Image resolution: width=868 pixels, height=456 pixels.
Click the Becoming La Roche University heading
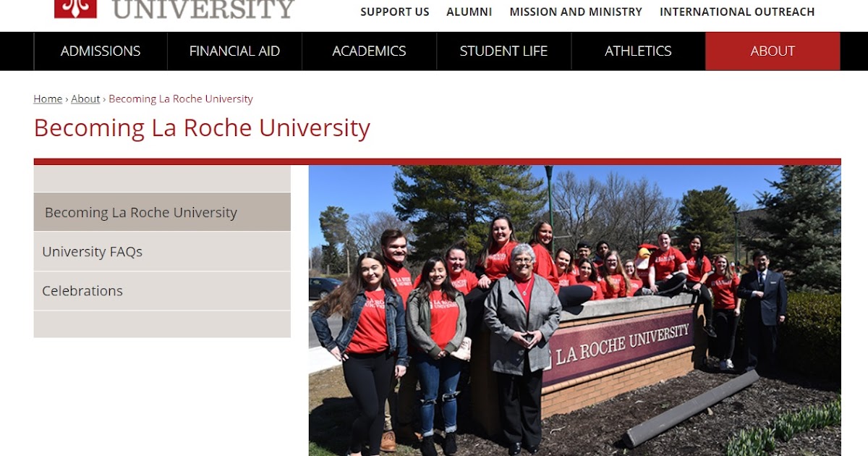click(202, 128)
